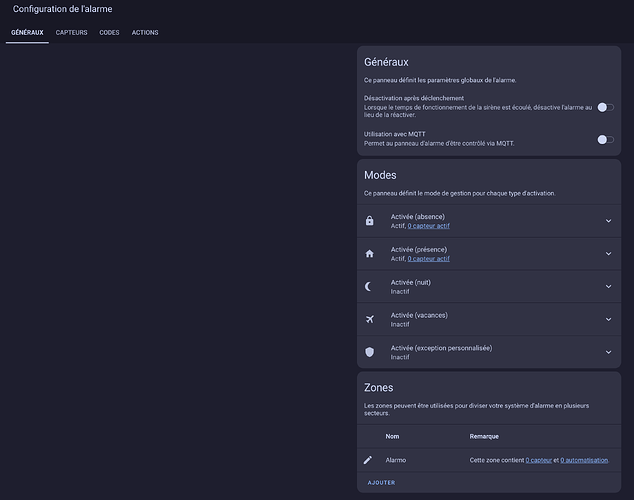Image resolution: width=634 pixels, height=500 pixels.
Task: Click the moon icon for Activée (nuit)
Action: pyautogui.click(x=369, y=287)
